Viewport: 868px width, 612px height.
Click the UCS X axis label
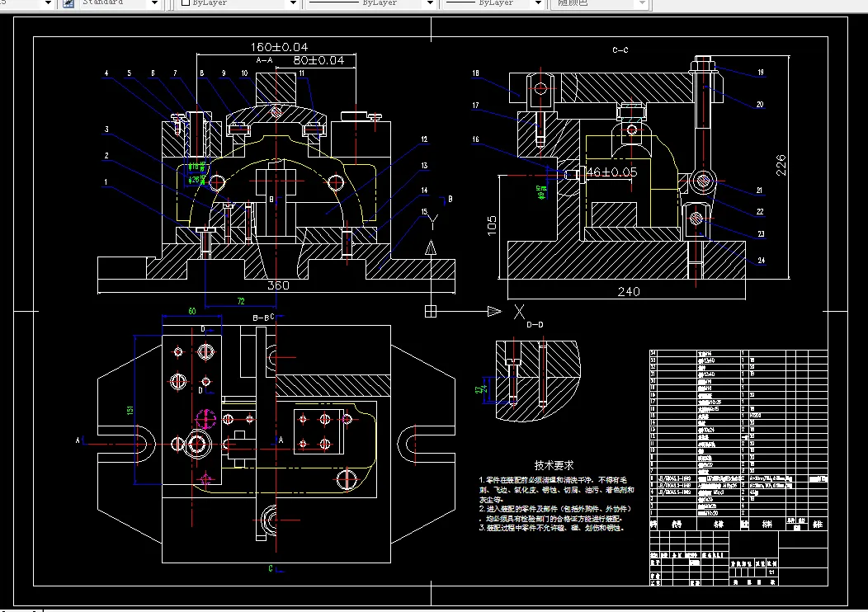coord(519,312)
